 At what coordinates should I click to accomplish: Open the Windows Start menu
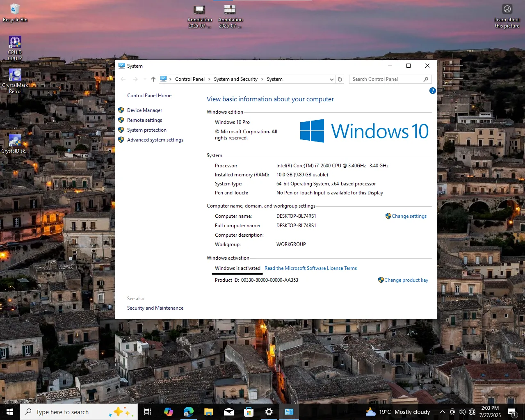click(10, 412)
